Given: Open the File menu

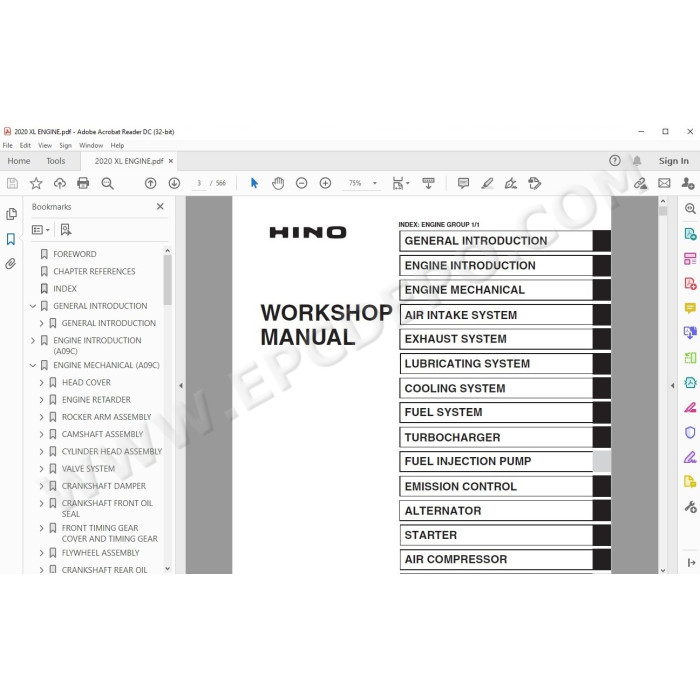Looking at the screenshot, I should coord(8,146).
